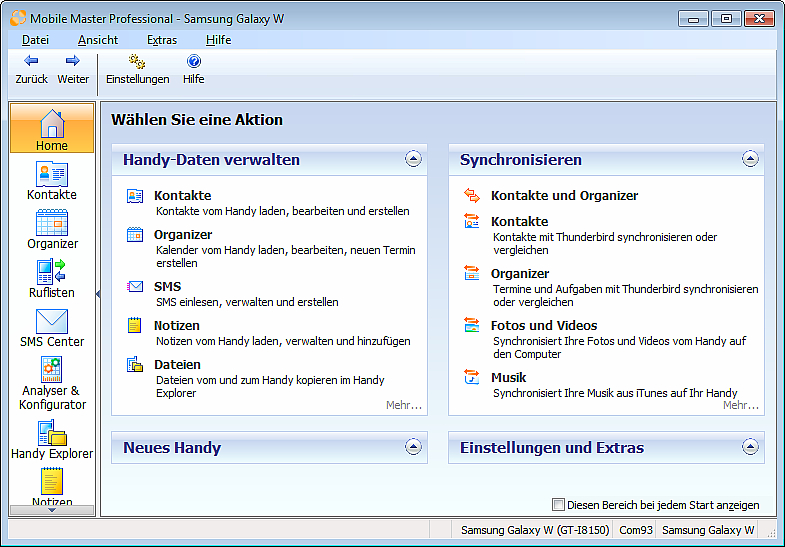785x547 pixels.
Task: Click 'Synchronisiert Ihre Musik aus iTunes' description
Action: point(615,393)
